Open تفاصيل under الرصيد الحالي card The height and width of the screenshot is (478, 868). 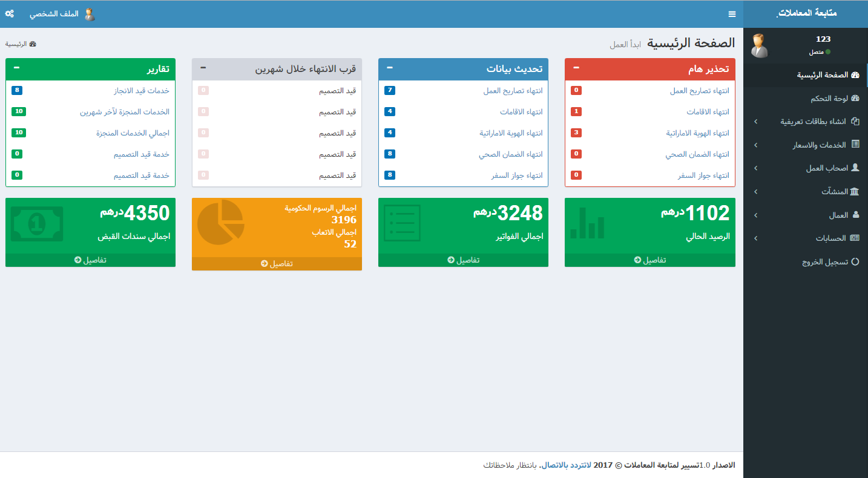[650, 260]
